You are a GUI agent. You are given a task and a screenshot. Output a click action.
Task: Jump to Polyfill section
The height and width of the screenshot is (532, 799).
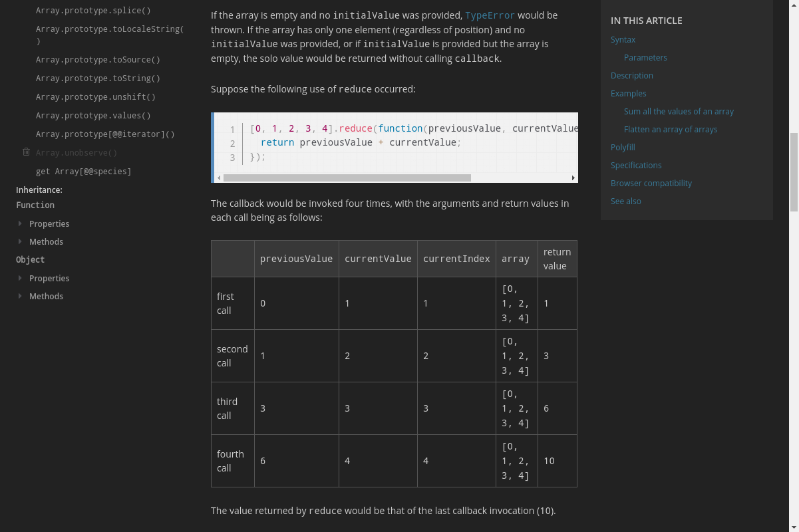point(623,148)
